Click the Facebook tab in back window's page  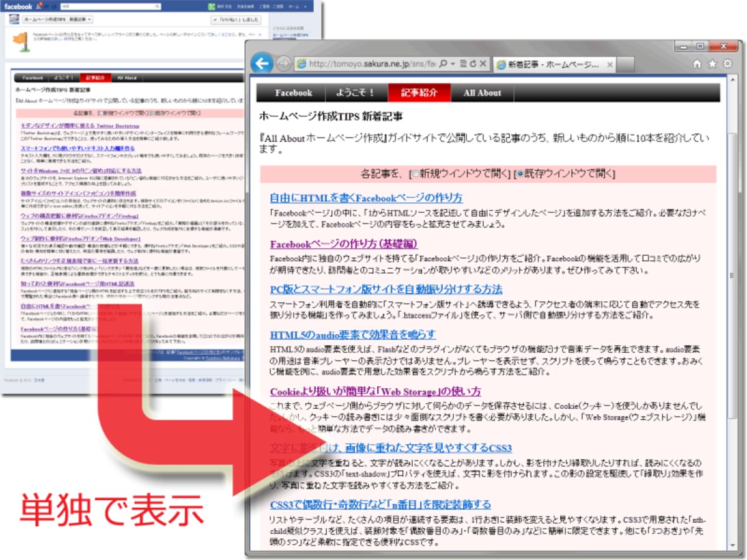pos(32,78)
